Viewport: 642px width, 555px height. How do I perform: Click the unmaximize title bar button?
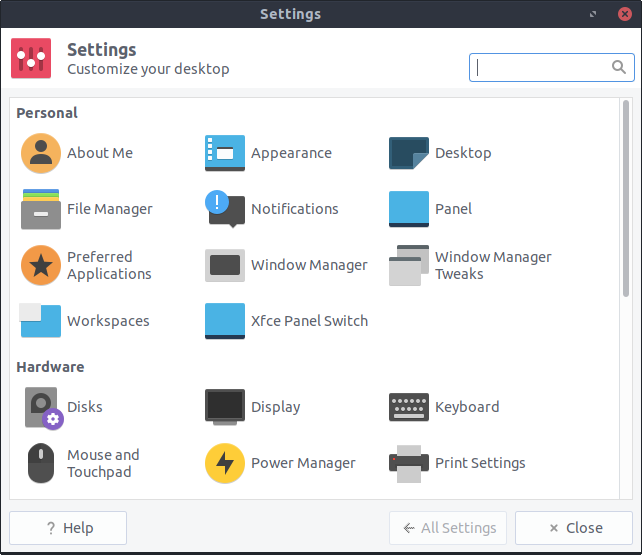593,14
